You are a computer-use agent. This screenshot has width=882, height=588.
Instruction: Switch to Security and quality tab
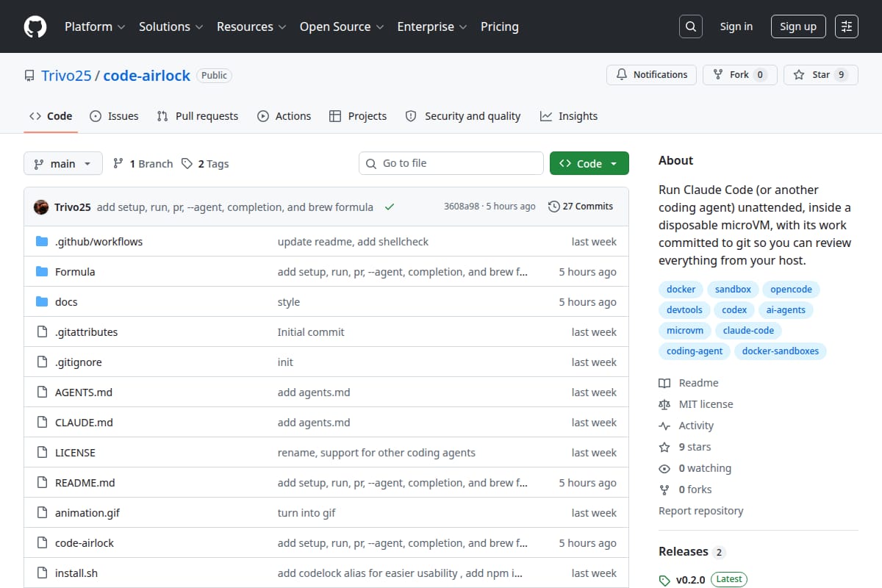click(x=463, y=116)
